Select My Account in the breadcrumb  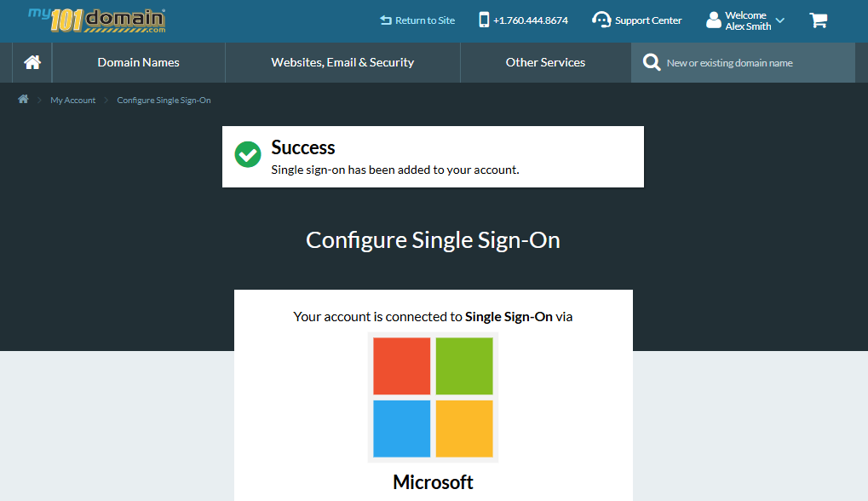click(72, 100)
